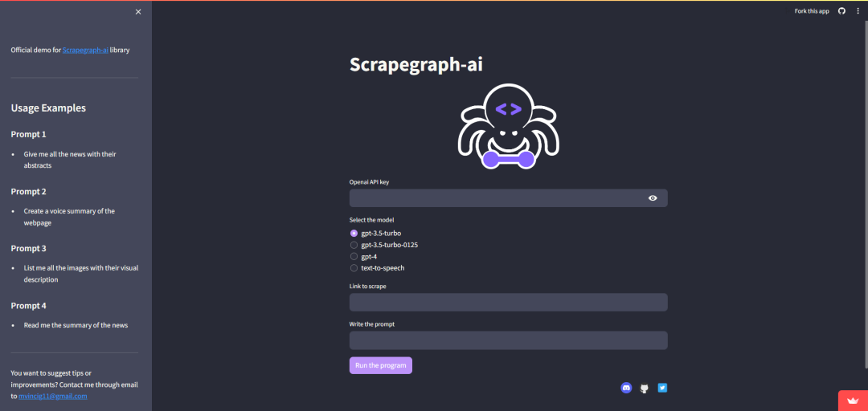Click the mvincig11@gmail.com email link
Screen dimensions: 868x411
53,397
